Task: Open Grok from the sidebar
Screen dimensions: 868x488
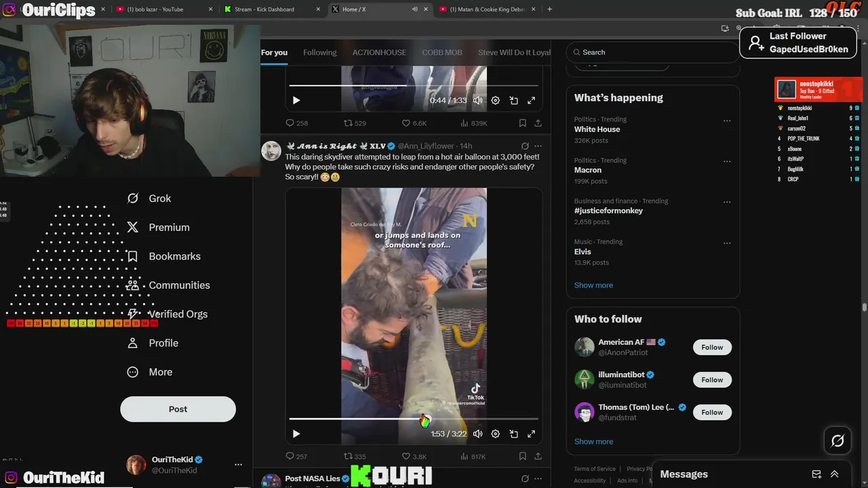Action: coord(149,199)
